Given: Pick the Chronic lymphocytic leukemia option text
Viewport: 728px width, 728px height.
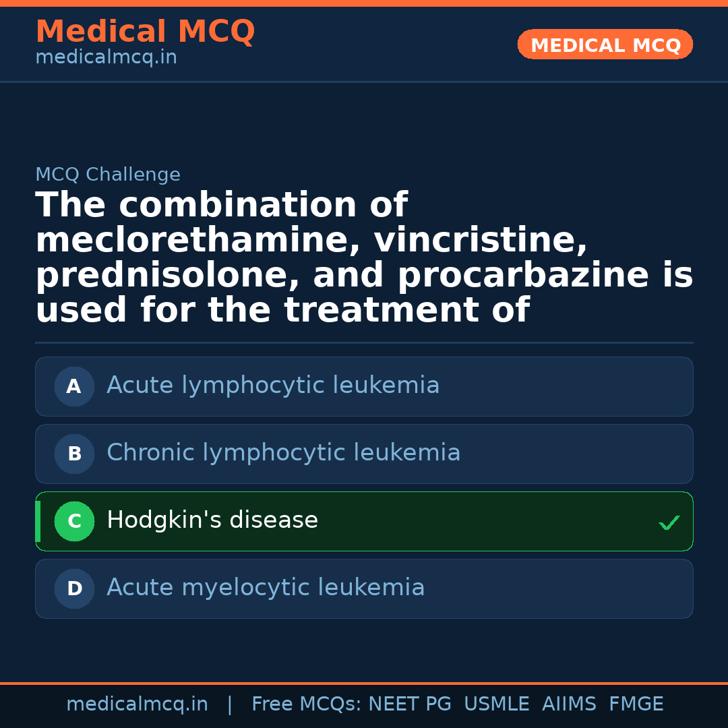Looking at the screenshot, I should 283,453.
